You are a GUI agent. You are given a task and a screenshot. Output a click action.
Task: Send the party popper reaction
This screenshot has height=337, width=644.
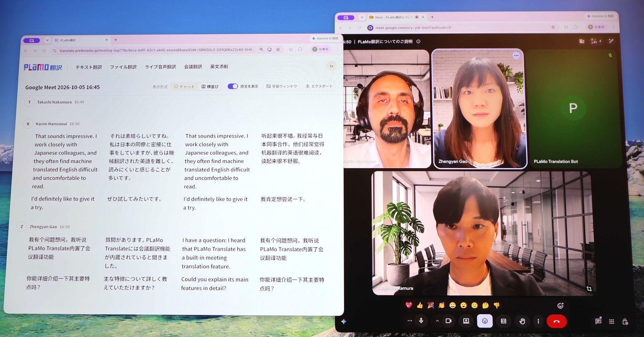tap(430, 305)
